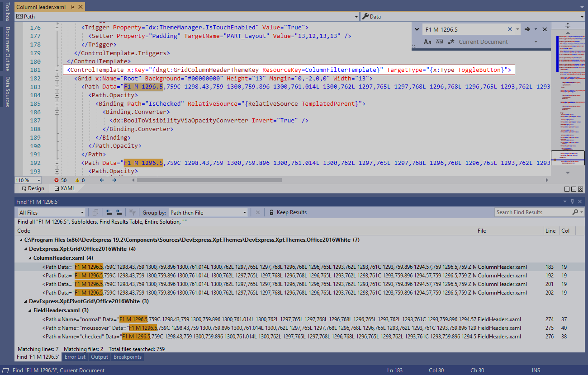Expand find box to replace mode
This screenshot has height=375, width=588.
[x=416, y=29]
